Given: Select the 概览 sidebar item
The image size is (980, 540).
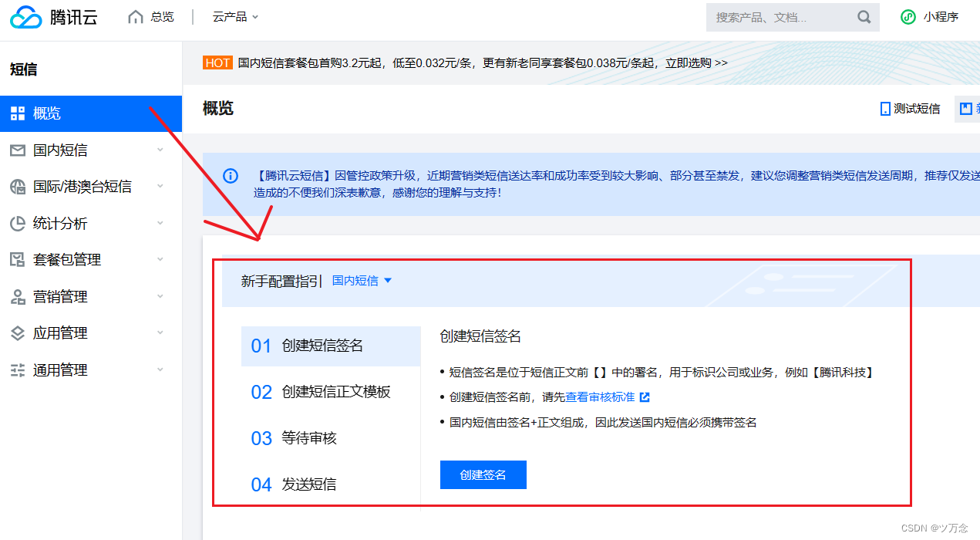Looking at the screenshot, I should [91, 114].
